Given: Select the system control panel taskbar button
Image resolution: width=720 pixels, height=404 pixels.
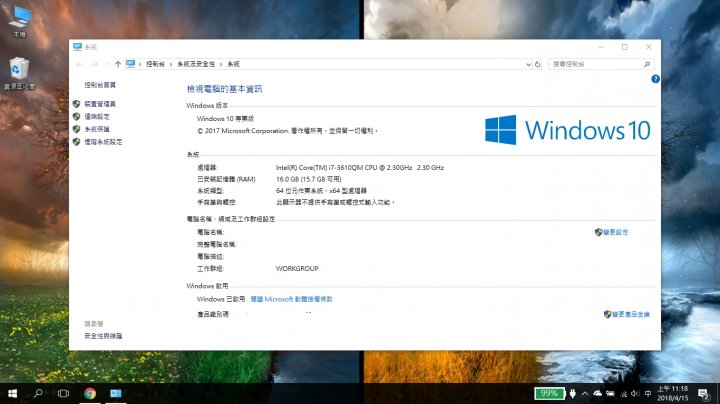Looking at the screenshot, I should 116,393.
